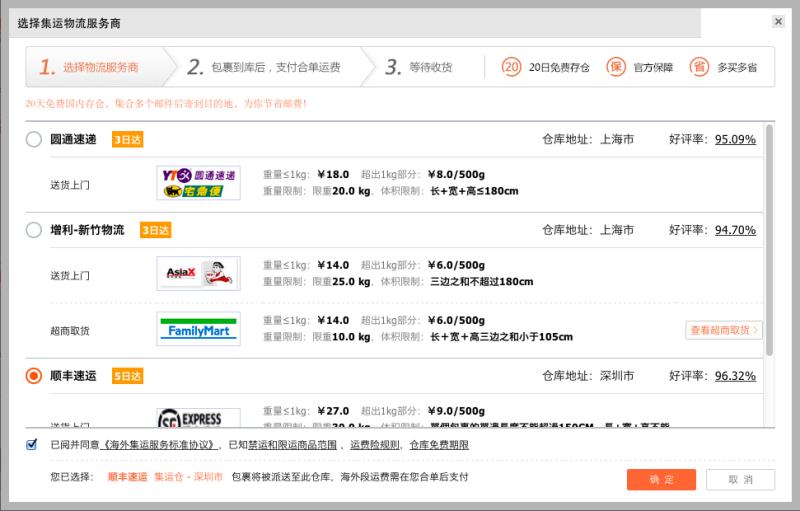Toggle the agreement checkbox 已阅并同意
800x511 pixels.
click(x=32, y=444)
